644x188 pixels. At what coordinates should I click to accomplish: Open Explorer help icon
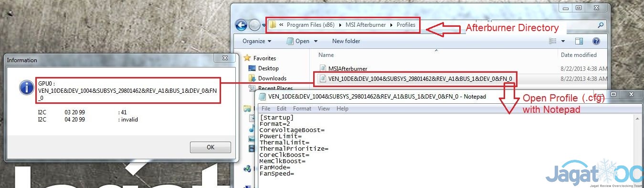(596, 41)
